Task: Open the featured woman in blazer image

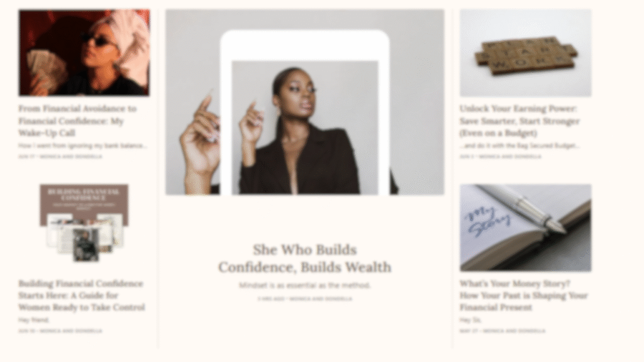Action: [305, 102]
